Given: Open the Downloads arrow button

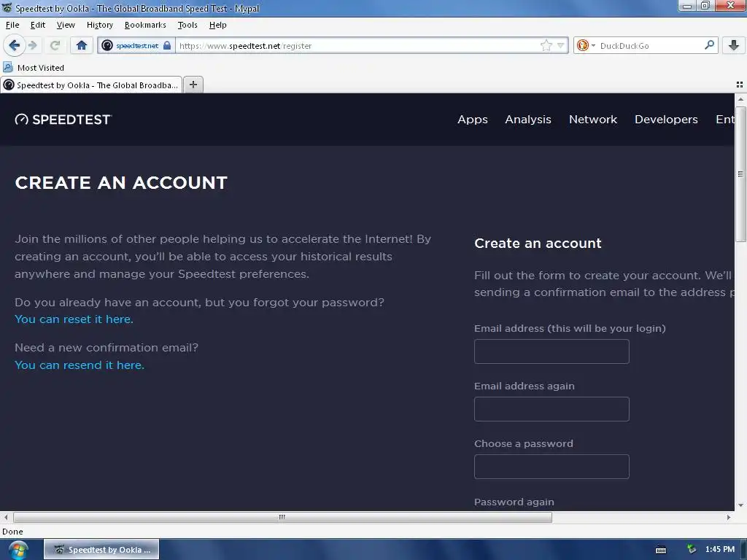Looking at the screenshot, I should [734, 45].
